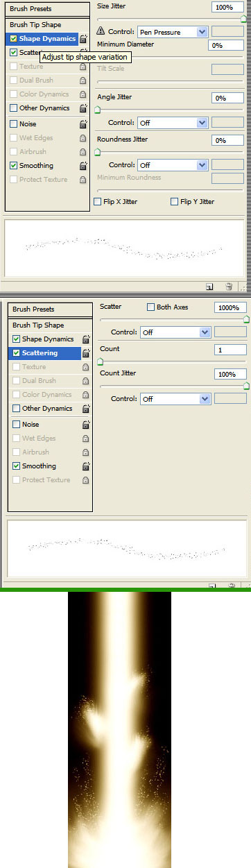Open the Control dropdown below Scatter slider

175,332
